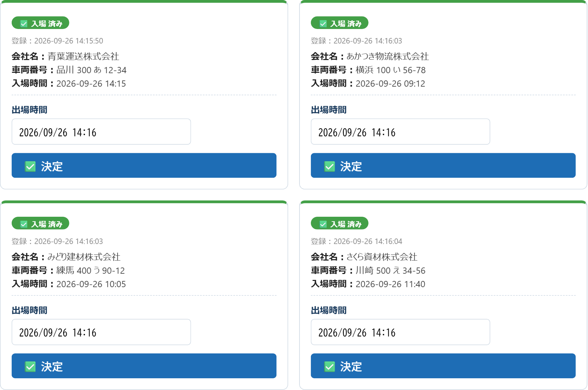Click 入場 済み badge on さくら資材株式会社 card
This screenshot has width=588, height=390.
coord(340,223)
